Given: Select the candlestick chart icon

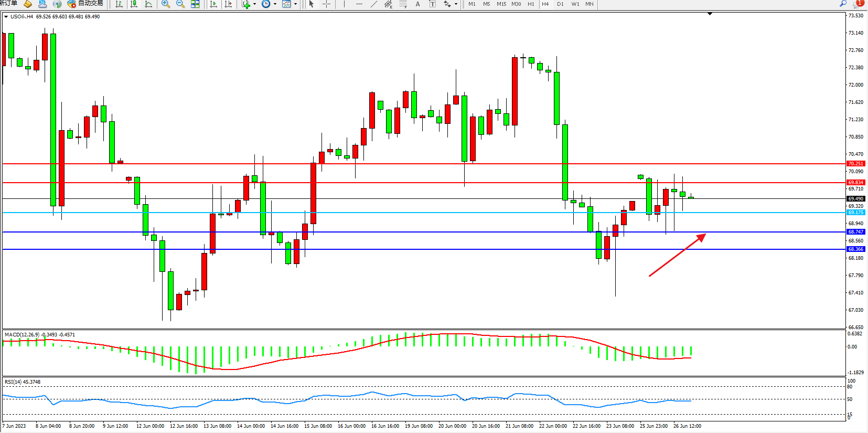Looking at the screenshot, I should coord(134,4).
